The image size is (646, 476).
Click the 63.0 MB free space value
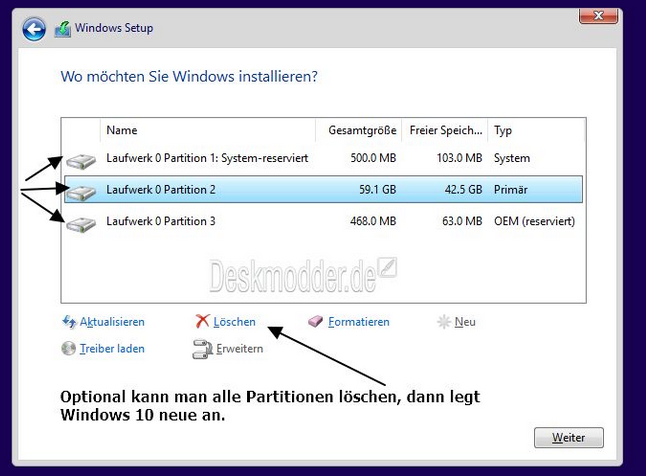pos(462,221)
